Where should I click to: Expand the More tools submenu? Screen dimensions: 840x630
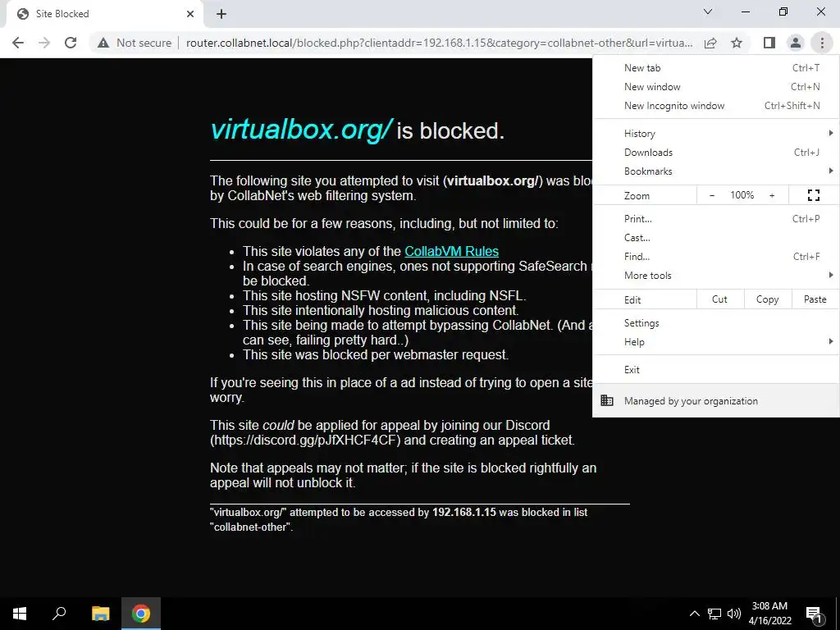715,276
